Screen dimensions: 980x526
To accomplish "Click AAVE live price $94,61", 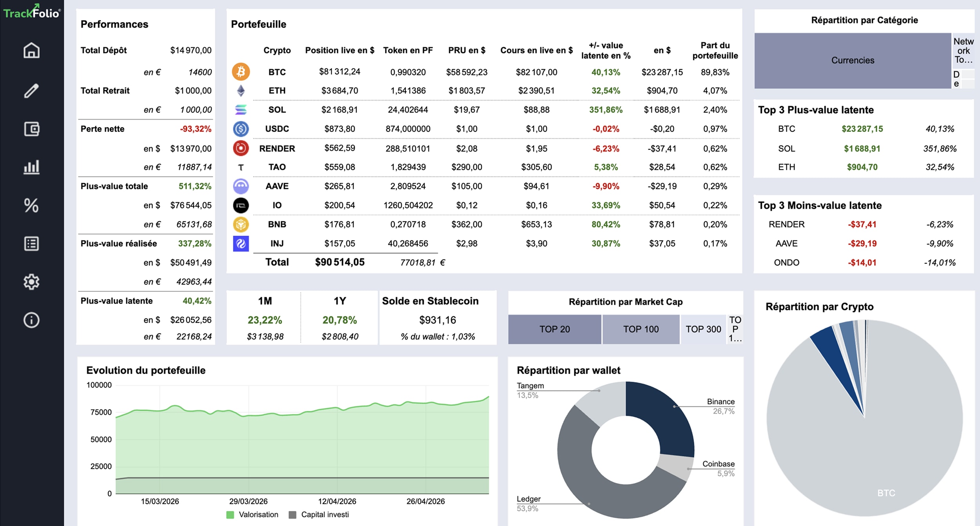I will click(x=536, y=186).
